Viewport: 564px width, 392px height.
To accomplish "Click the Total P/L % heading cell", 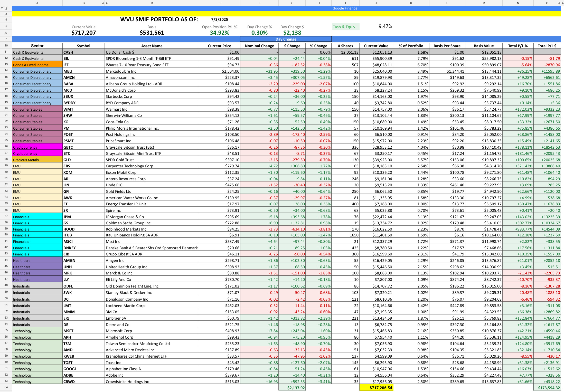I will click(518, 46).
